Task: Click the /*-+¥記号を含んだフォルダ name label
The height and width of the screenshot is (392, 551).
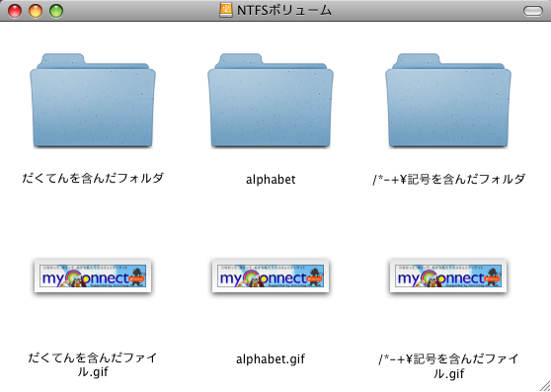Action: pos(448,179)
